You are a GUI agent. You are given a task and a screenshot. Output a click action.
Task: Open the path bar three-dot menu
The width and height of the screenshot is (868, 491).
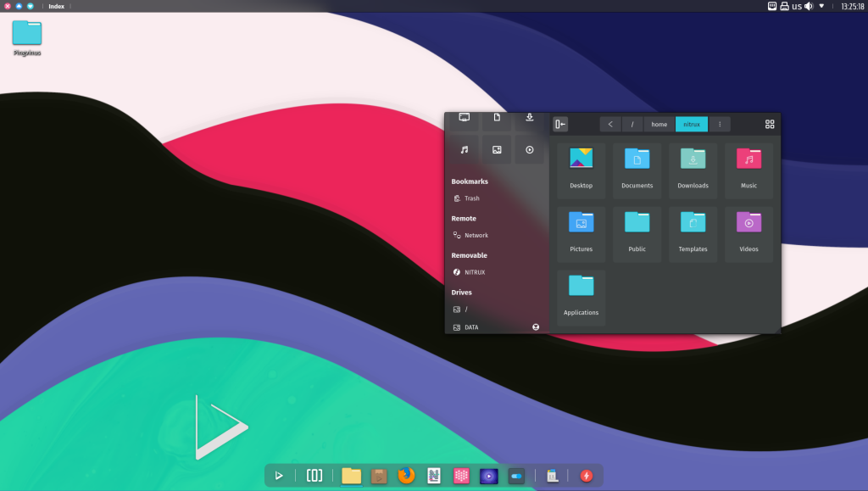720,125
